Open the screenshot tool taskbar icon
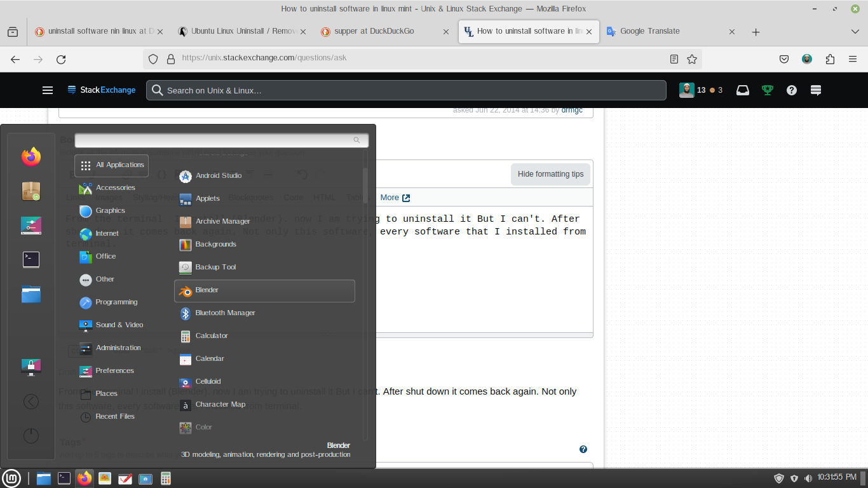The height and width of the screenshot is (488, 868). (x=146, y=478)
